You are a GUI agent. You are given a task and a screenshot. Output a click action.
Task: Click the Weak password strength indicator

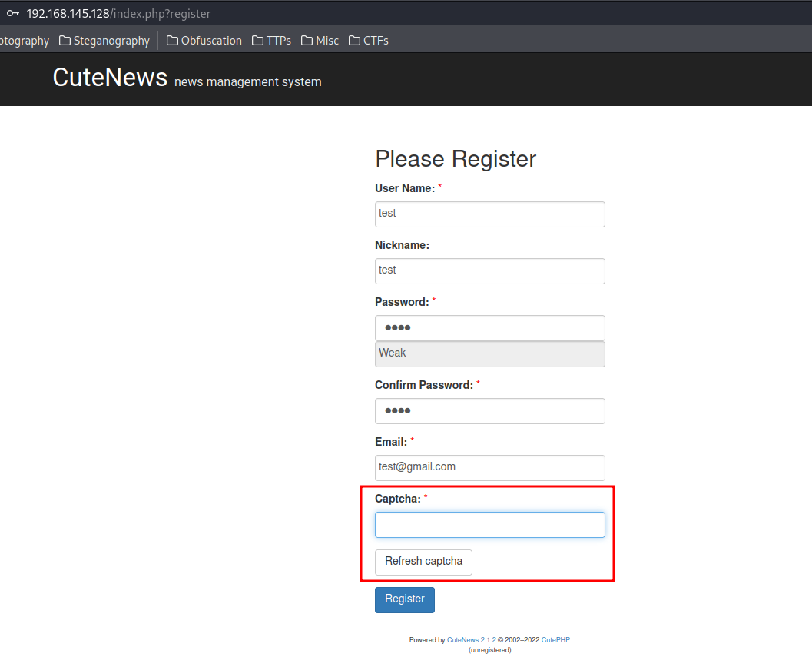pyautogui.click(x=490, y=354)
